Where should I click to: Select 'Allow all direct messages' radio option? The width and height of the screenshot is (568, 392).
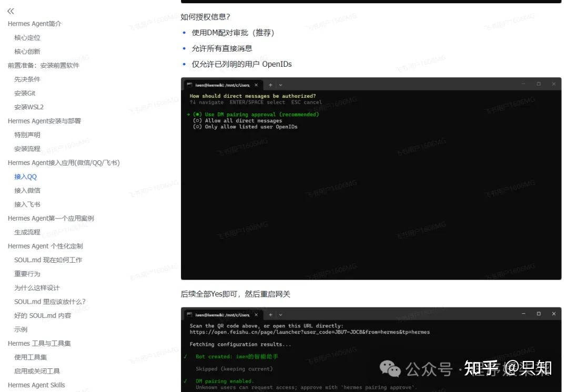237,120
